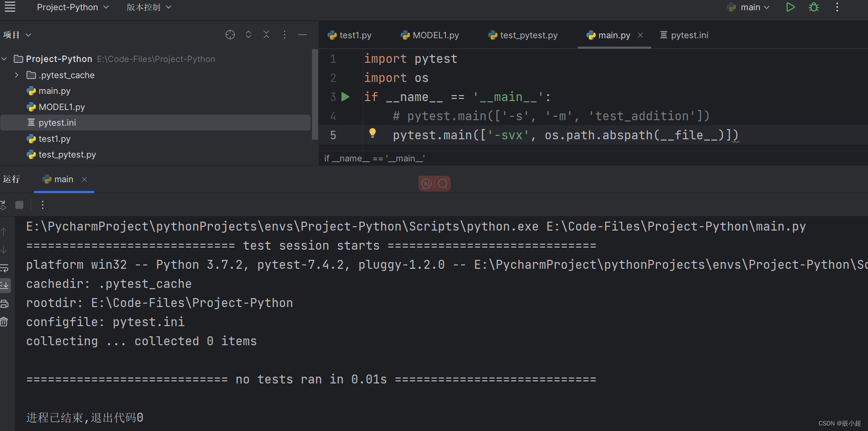The width and height of the screenshot is (868, 431).
Task: Start debugging with the bug icon
Action: (x=814, y=7)
